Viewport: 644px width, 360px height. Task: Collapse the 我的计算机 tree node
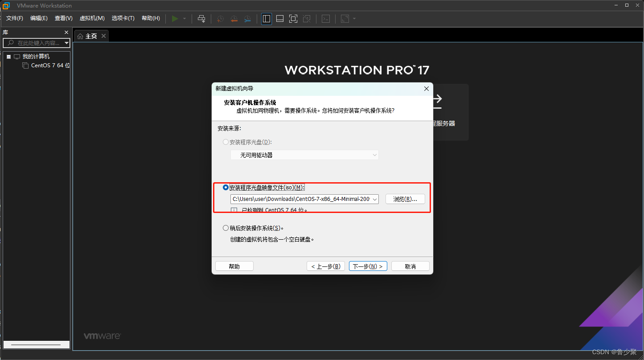tap(8, 57)
